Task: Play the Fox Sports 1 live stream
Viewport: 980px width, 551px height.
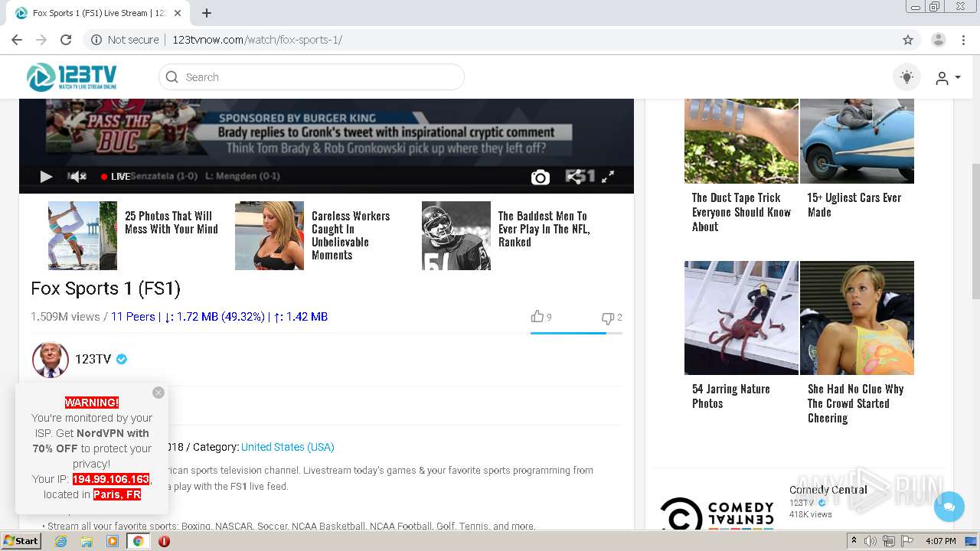Action: 46,177
